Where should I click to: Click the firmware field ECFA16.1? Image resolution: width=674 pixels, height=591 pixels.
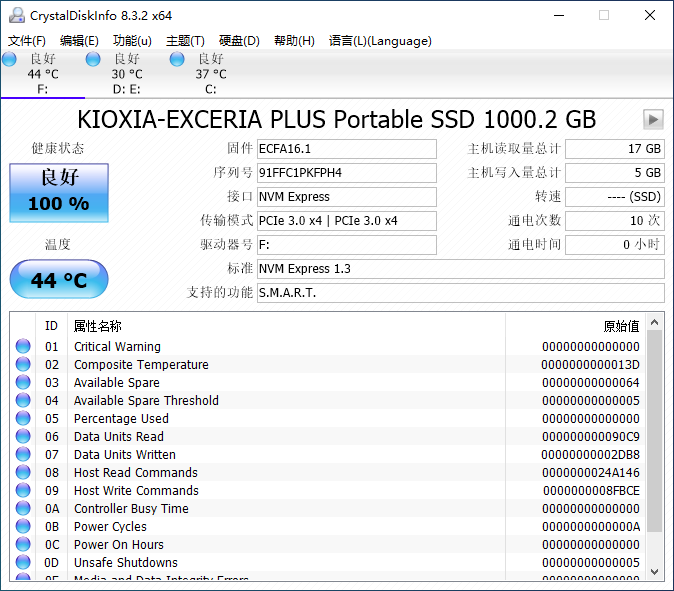coord(346,149)
